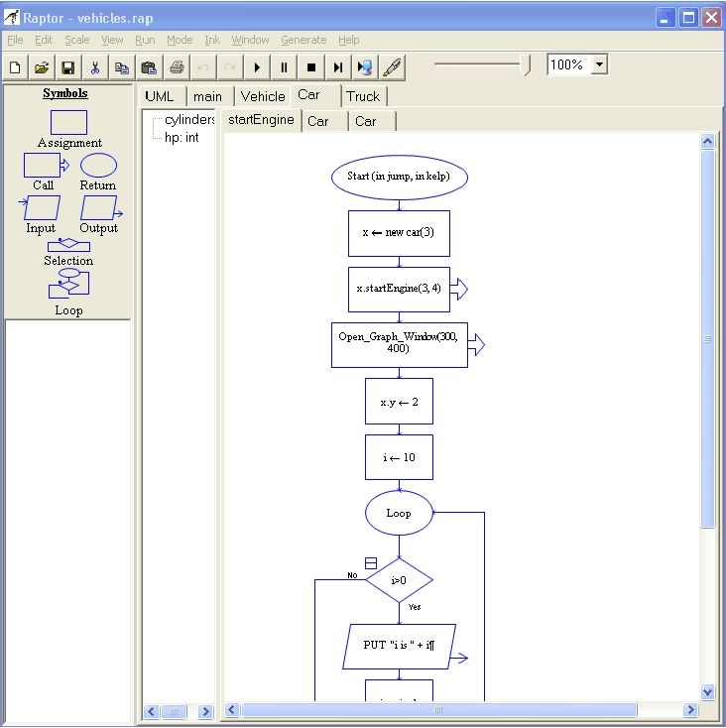This screenshot has width=726, height=728.
Task: Stop execution with the Stop button
Action: coord(311,67)
